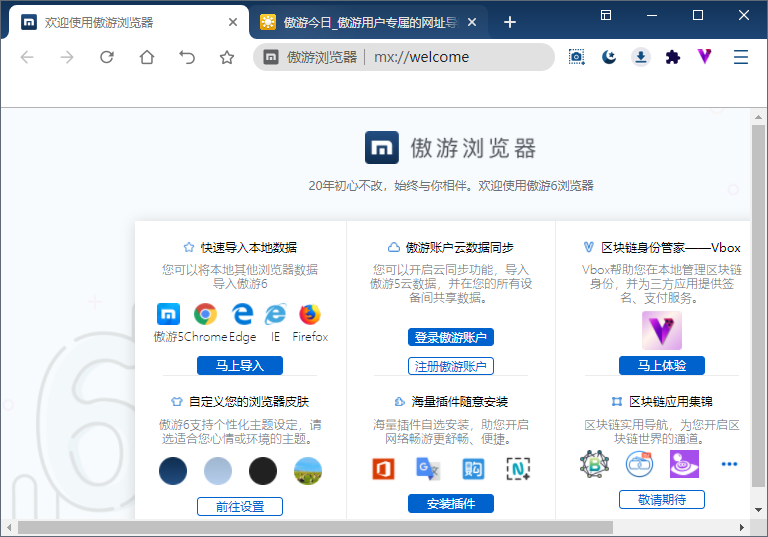Click the 海量插件随意安装 heading
Image resolution: width=768 pixels, height=537 pixels.
(459, 402)
